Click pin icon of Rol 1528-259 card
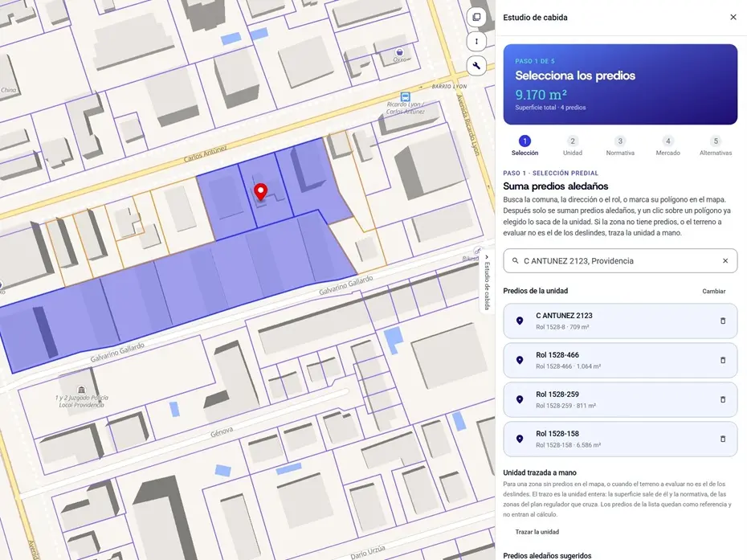Screen dimensions: 747x560 tap(520, 399)
